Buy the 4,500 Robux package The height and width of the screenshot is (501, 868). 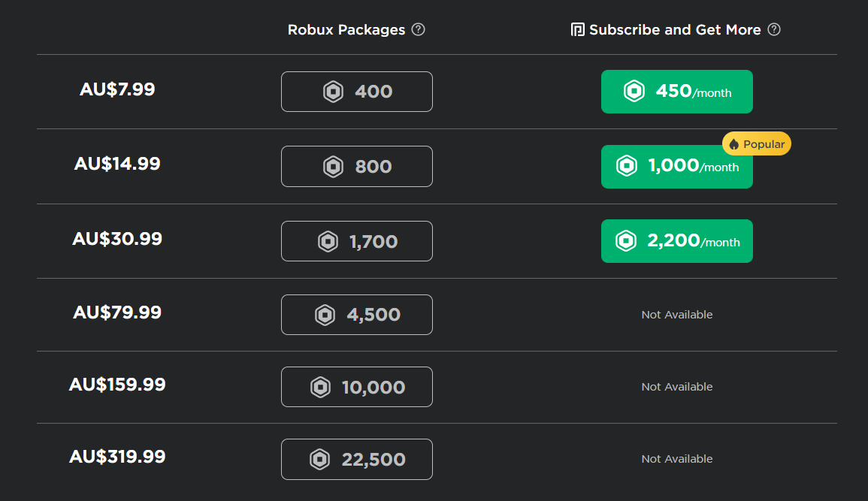pyautogui.click(x=357, y=315)
